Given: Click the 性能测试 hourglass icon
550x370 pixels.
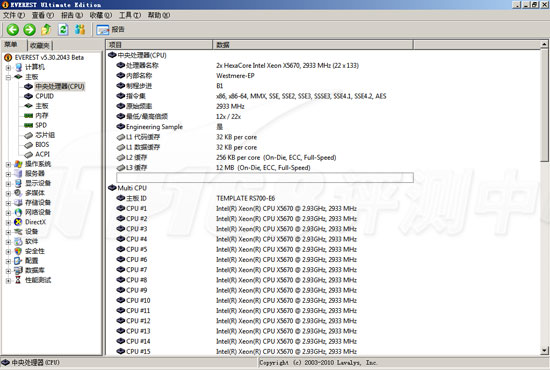Looking at the screenshot, I should tap(18, 280).
